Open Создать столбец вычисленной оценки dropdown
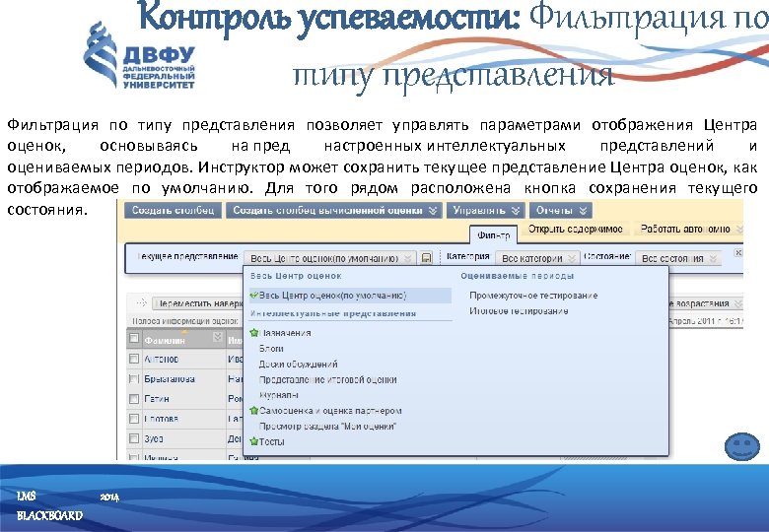 [x=334, y=211]
